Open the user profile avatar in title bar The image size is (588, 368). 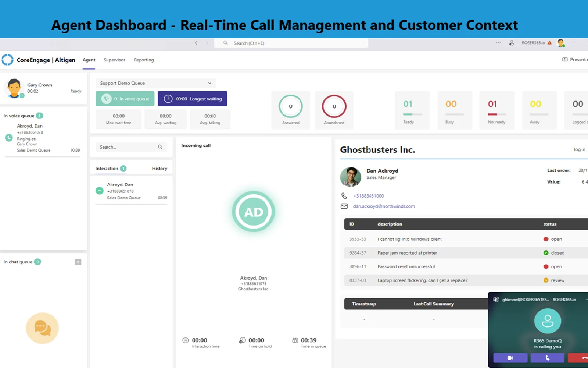(x=561, y=43)
